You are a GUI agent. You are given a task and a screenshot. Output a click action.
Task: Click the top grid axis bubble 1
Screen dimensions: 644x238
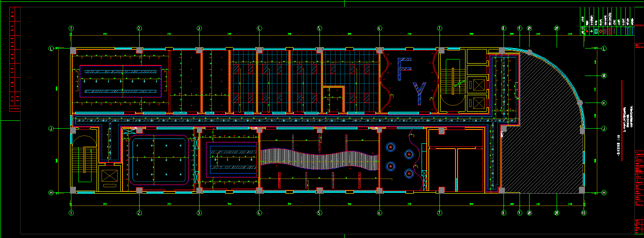71,28
